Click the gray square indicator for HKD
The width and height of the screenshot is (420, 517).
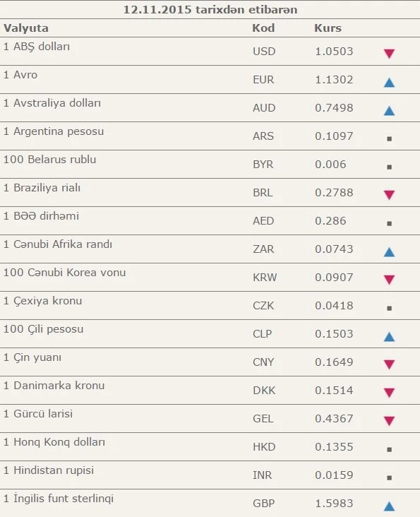click(x=389, y=449)
